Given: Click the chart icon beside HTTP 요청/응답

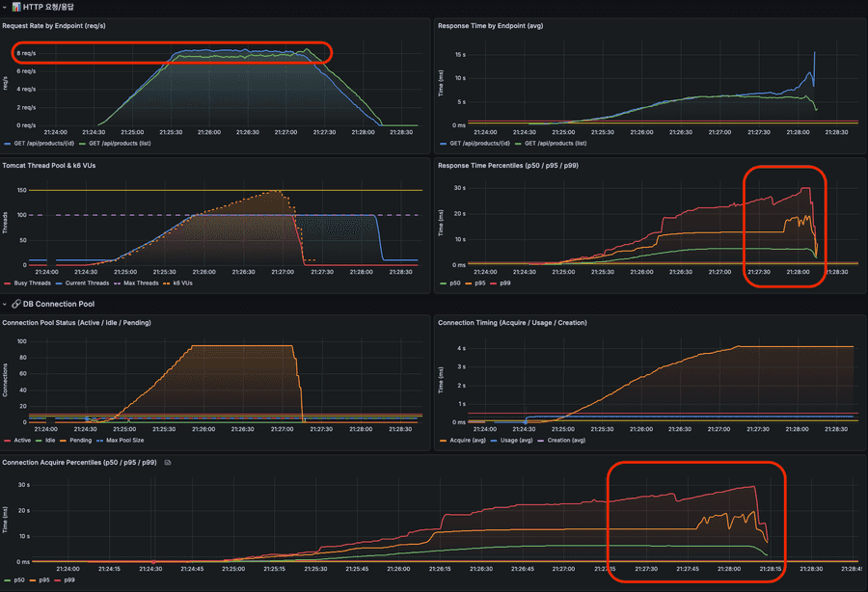Looking at the screenshot, I should pyautogui.click(x=16, y=7).
